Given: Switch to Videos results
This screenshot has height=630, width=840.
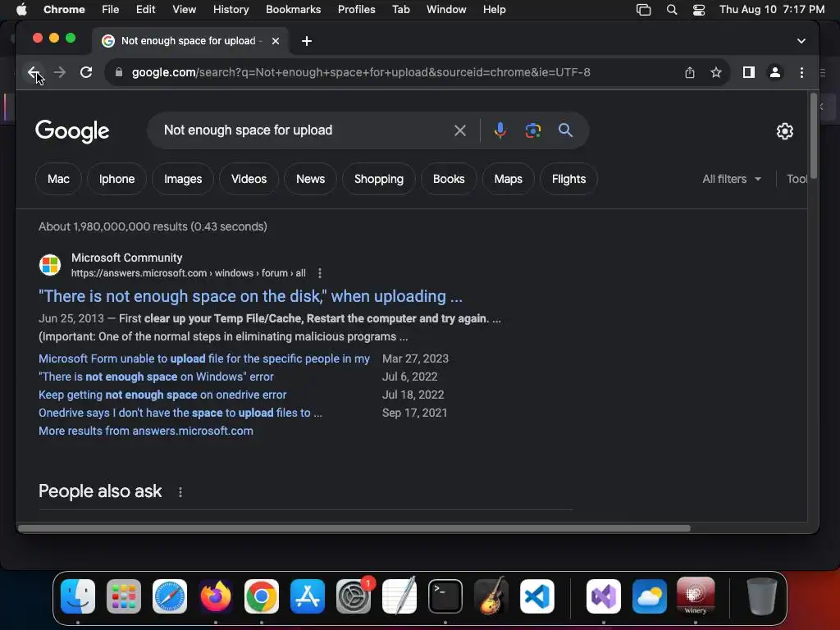Looking at the screenshot, I should coord(249,179).
